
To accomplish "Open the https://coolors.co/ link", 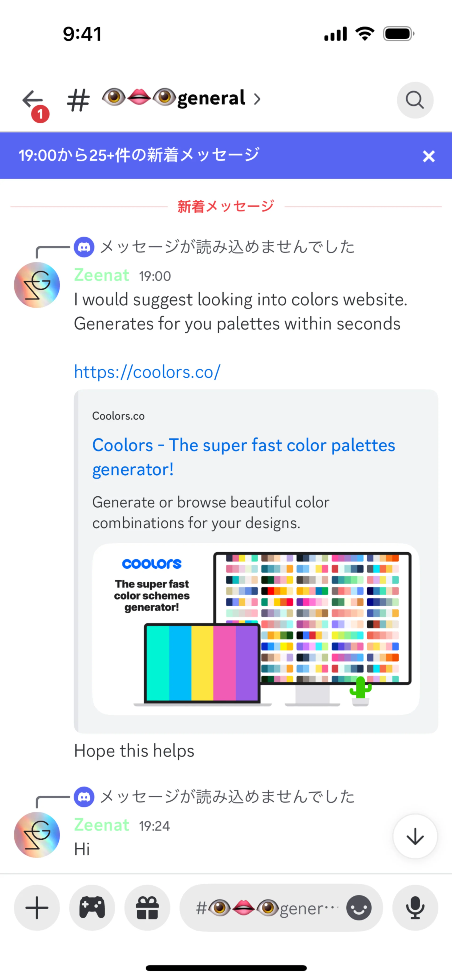I will click(147, 372).
